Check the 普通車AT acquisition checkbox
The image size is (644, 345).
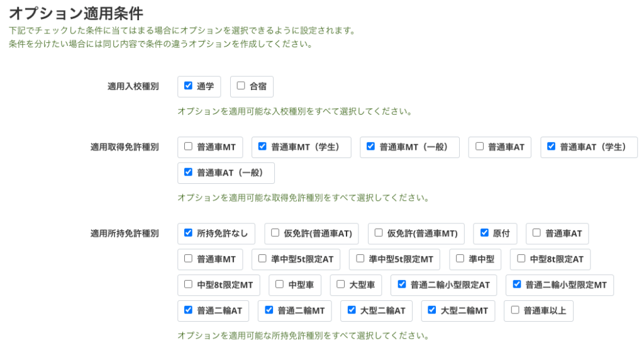[x=479, y=147]
